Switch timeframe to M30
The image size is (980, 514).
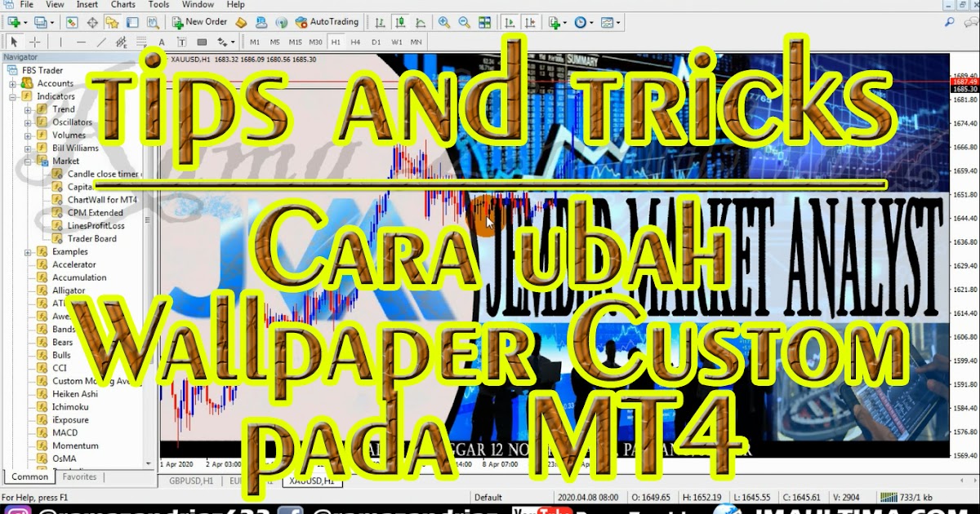(315, 42)
